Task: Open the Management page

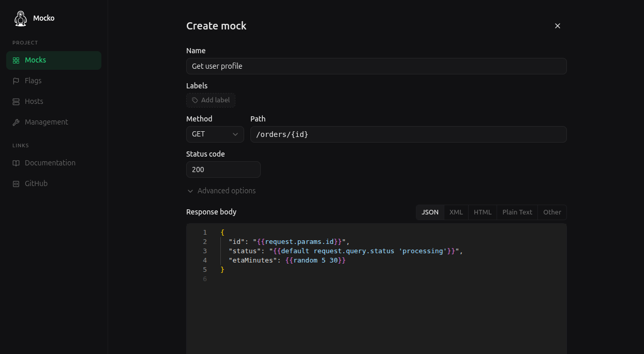Action: click(54, 122)
